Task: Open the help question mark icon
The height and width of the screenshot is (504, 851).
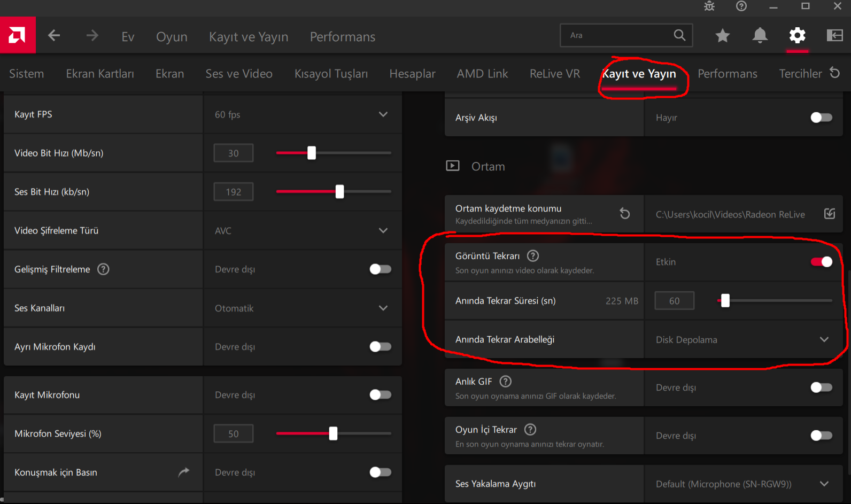Action: [x=741, y=6]
